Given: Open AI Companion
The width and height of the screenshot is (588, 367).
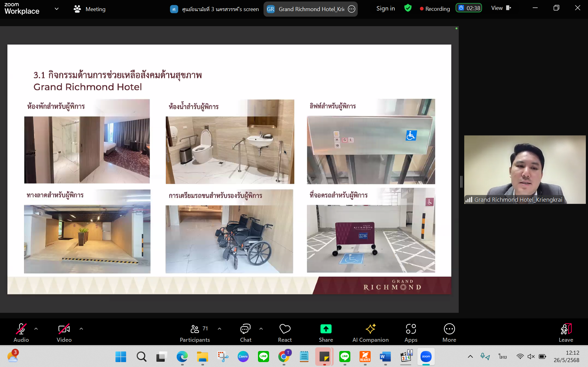Looking at the screenshot, I should tap(370, 333).
